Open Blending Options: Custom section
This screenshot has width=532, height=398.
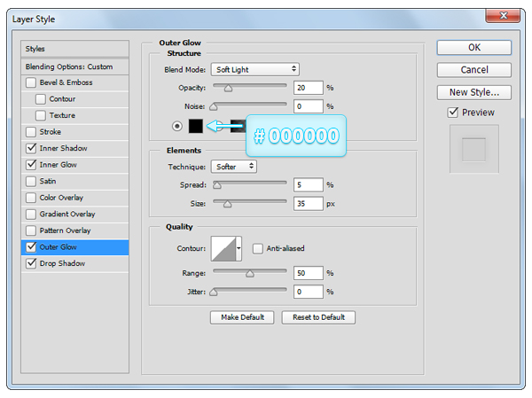[x=75, y=66]
